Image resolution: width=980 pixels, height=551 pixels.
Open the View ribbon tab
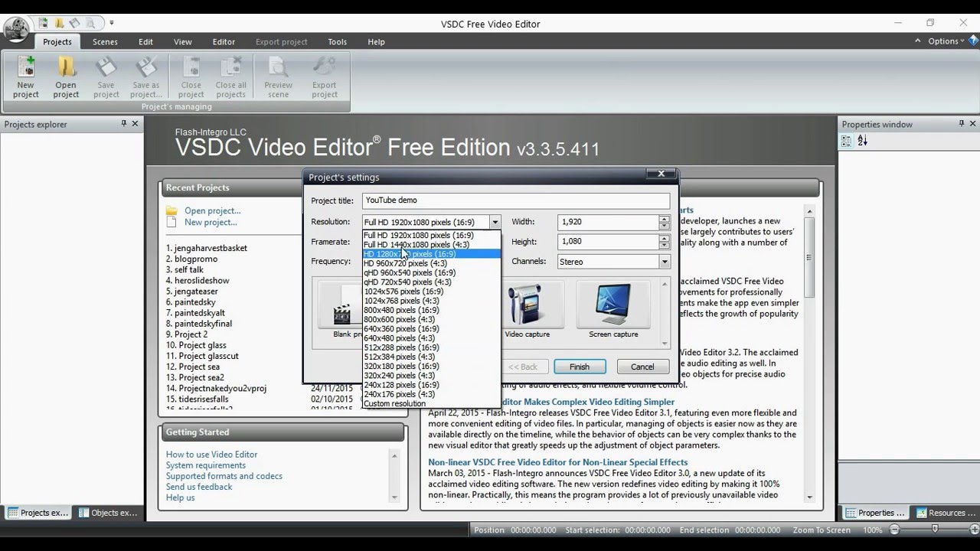pyautogui.click(x=183, y=42)
